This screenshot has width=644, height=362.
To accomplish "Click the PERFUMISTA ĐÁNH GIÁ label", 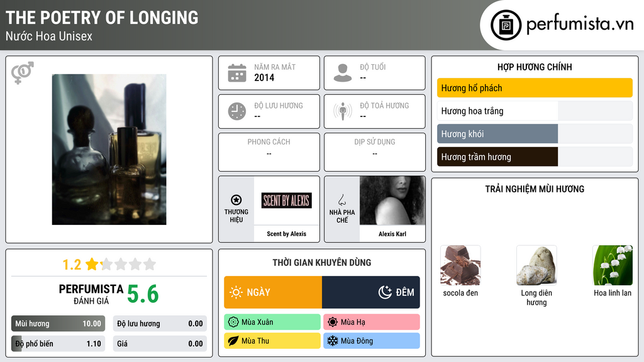I will click(91, 294).
